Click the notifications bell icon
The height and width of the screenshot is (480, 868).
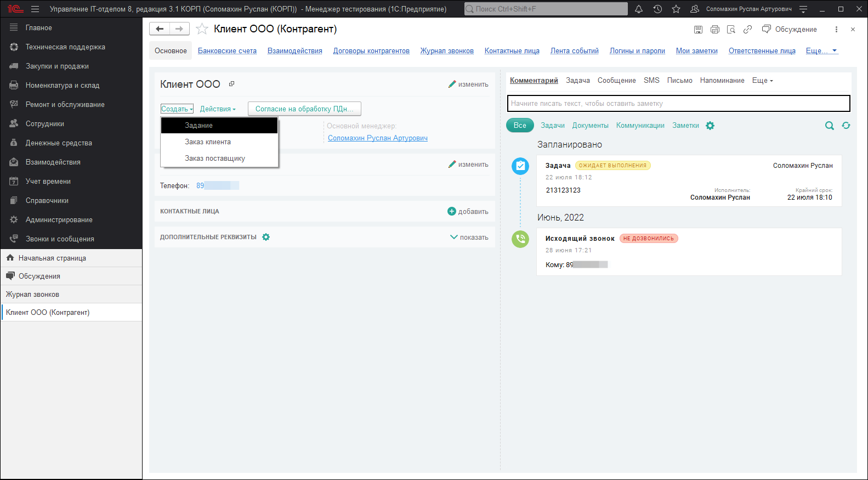click(639, 9)
